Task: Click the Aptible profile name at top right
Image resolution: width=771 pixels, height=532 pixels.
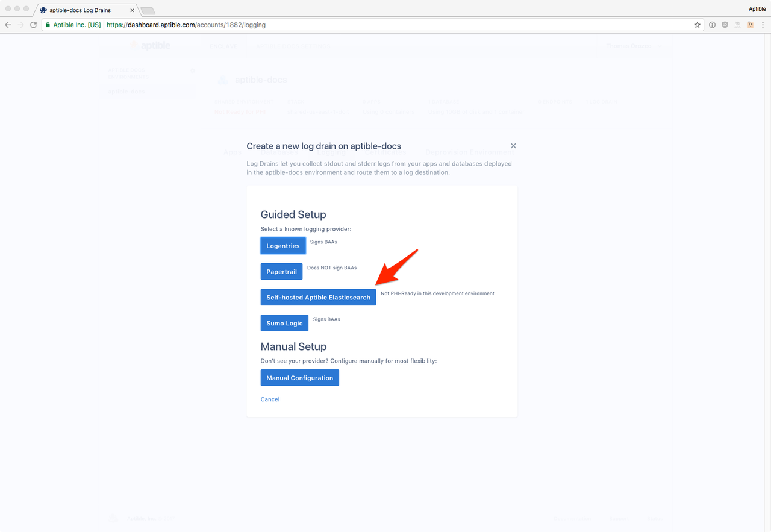Action: pyautogui.click(x=757, y=9)
